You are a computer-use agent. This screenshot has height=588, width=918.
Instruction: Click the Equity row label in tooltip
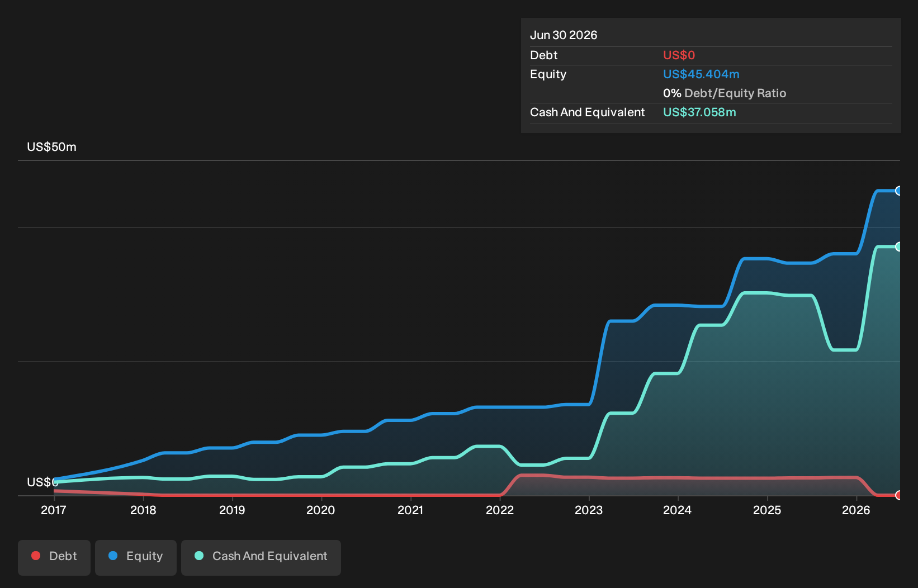pyautogui.click(x=548, y=74)
